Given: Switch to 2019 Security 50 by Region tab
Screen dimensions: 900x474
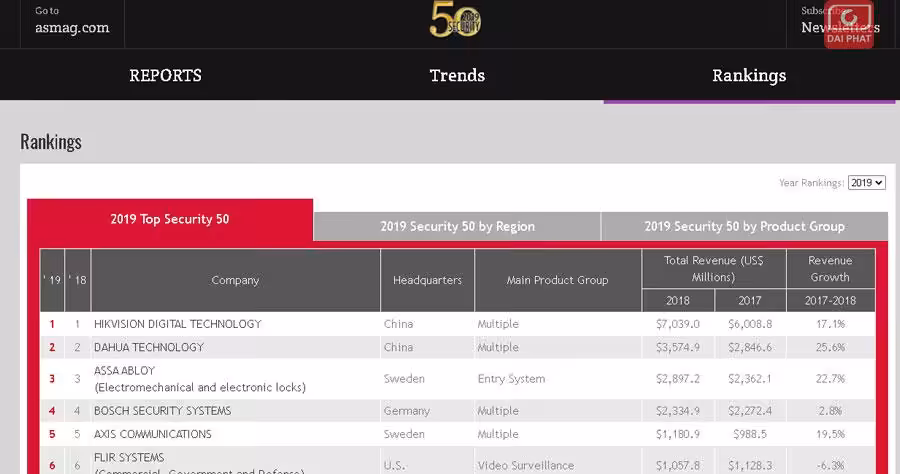Looking at the screenshot, I should [x=457, y=226].
